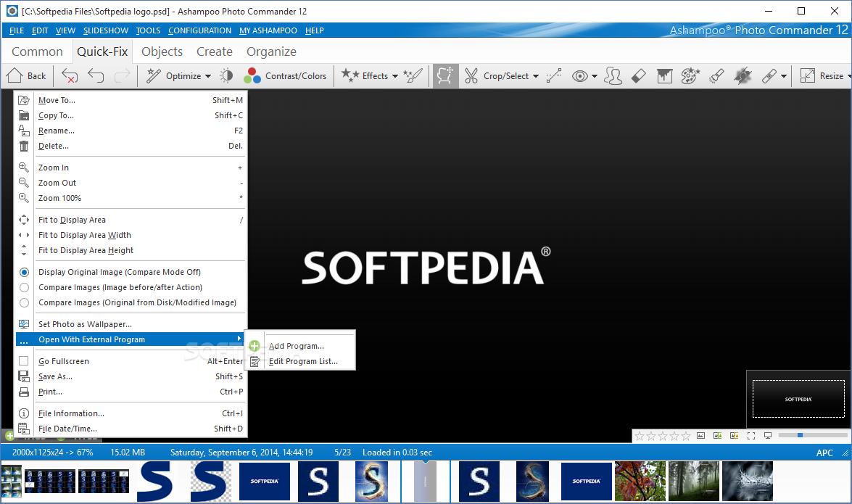Viewport: 852px width, 504px height.
Task: Click the single-image display icon in bottom bar
Action: point(701,436)
